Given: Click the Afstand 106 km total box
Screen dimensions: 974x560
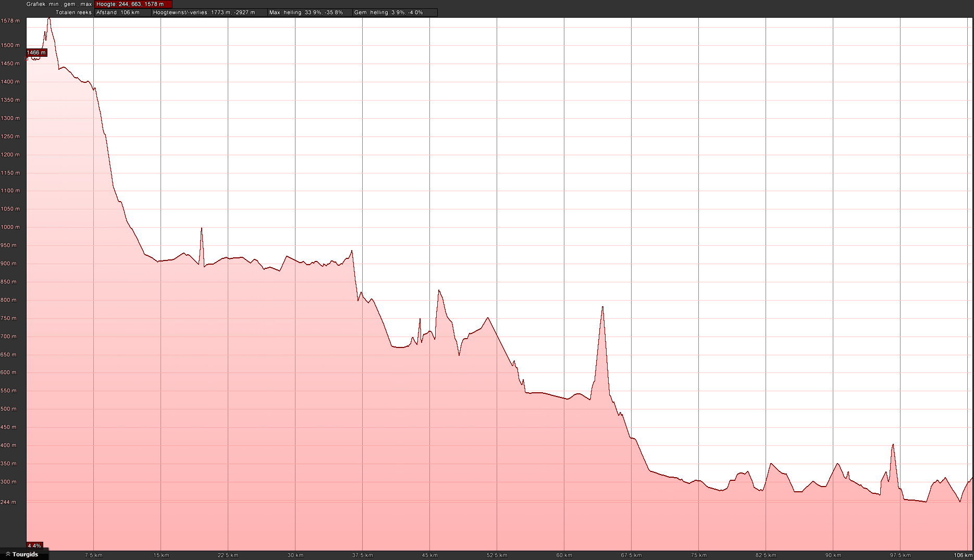Looking at the screenshot, I should click(122, 13).
